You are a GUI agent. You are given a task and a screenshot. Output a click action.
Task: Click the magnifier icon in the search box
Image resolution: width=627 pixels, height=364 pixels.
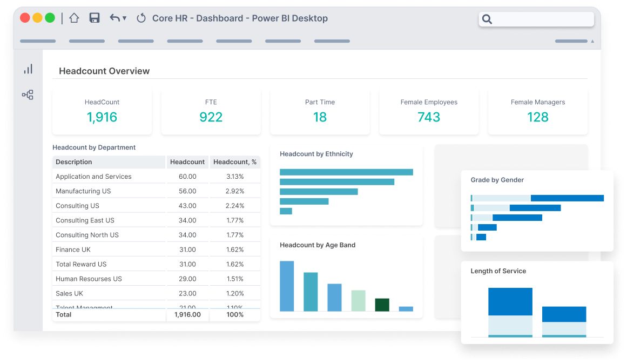[x=487, y=18]
